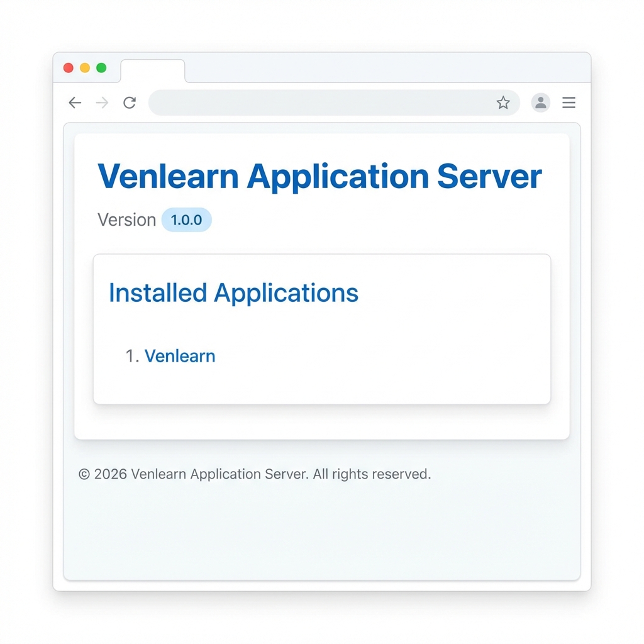Select the Venlearn list item number
Screen dimensions: 644x644
[131, 356]
